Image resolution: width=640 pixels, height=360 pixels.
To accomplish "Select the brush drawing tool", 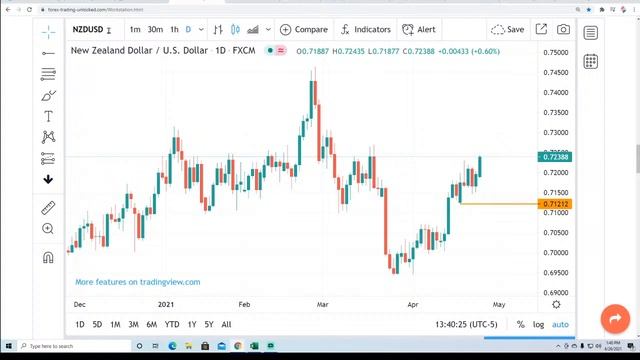I will [x=48, y=96].
